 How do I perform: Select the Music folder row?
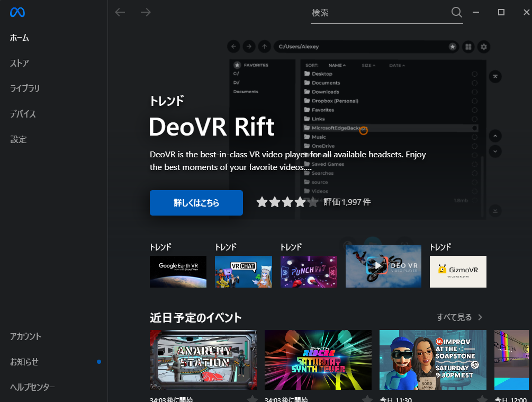[391, 137]
